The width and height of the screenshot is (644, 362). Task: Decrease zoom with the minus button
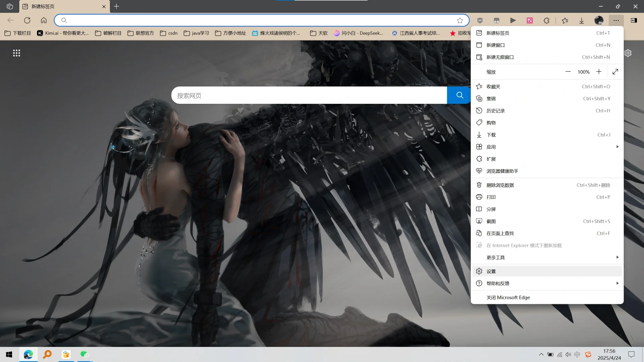pyautogui.click(x=568, y=72)
